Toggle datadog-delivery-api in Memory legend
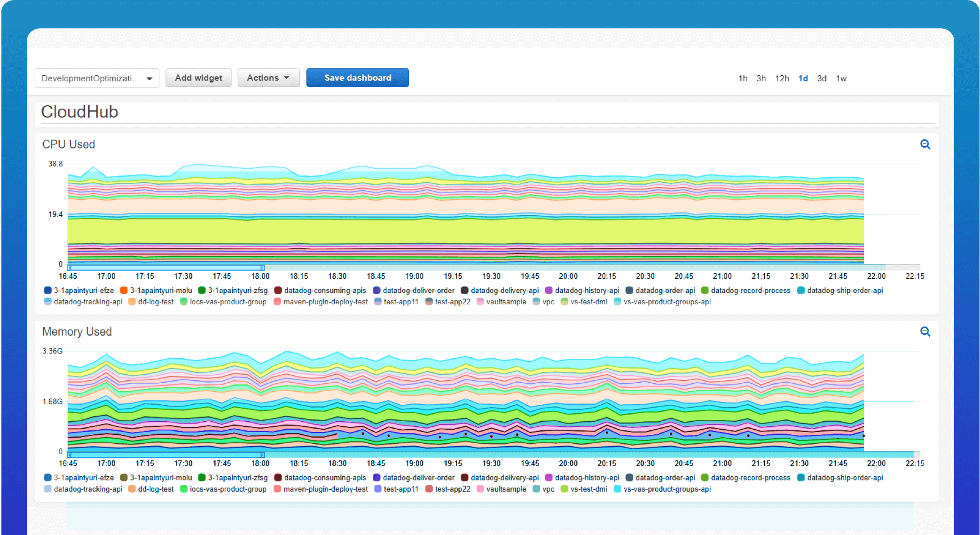This screenshot has height=535, width=980. point(500,478)
